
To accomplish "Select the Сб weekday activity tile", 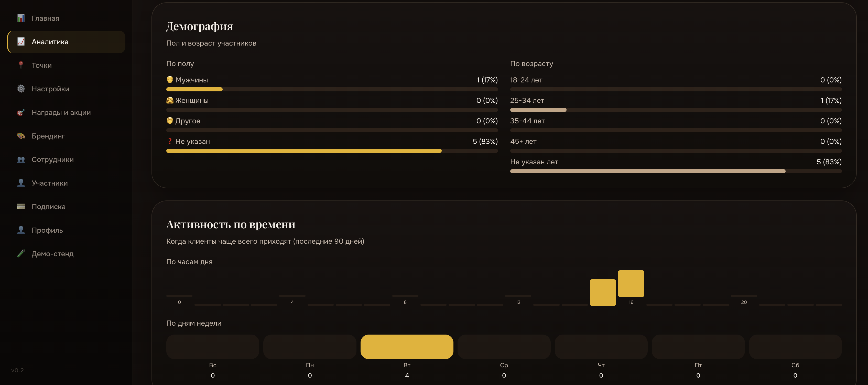I will [795, 347].
